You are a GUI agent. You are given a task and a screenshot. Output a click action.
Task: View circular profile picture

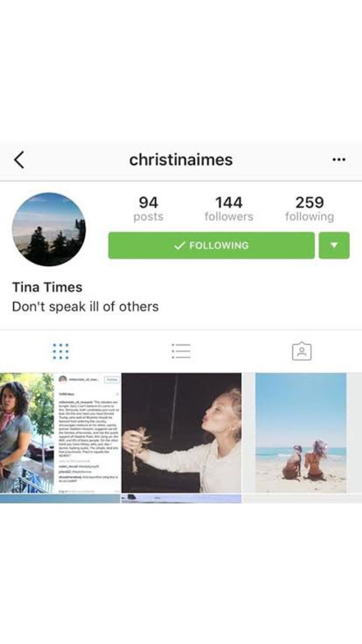point(49,229)
